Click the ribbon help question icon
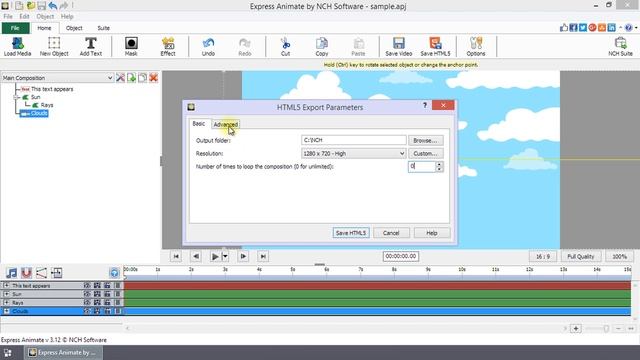 (629, 27)
